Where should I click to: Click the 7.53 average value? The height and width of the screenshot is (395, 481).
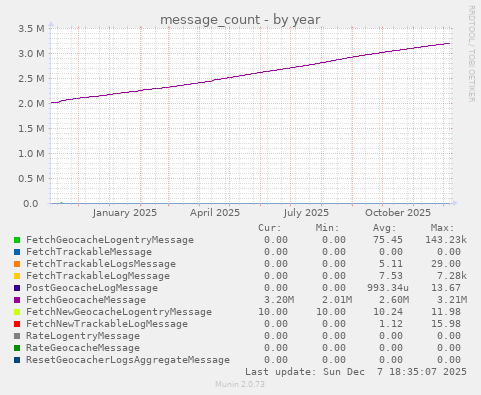coord(391,276)
